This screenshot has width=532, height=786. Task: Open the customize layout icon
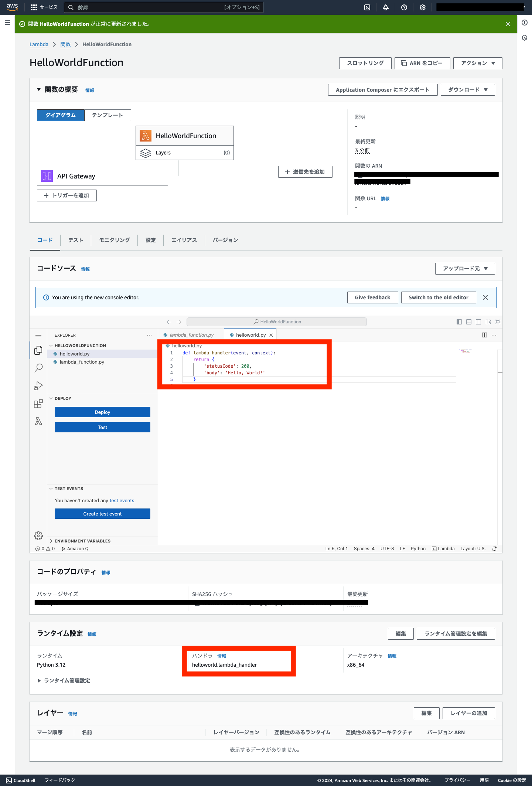488,322
